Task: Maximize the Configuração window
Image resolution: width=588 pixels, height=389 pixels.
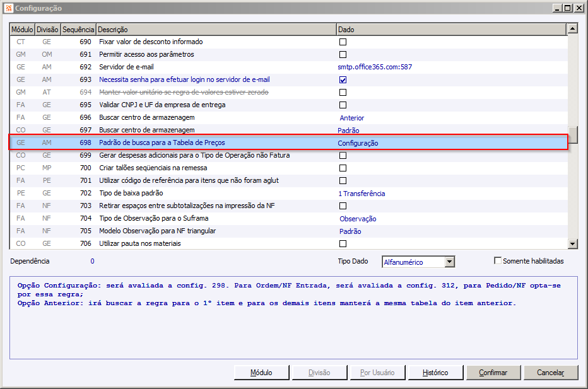Action: pyautogui.click(x=568, y=8)
